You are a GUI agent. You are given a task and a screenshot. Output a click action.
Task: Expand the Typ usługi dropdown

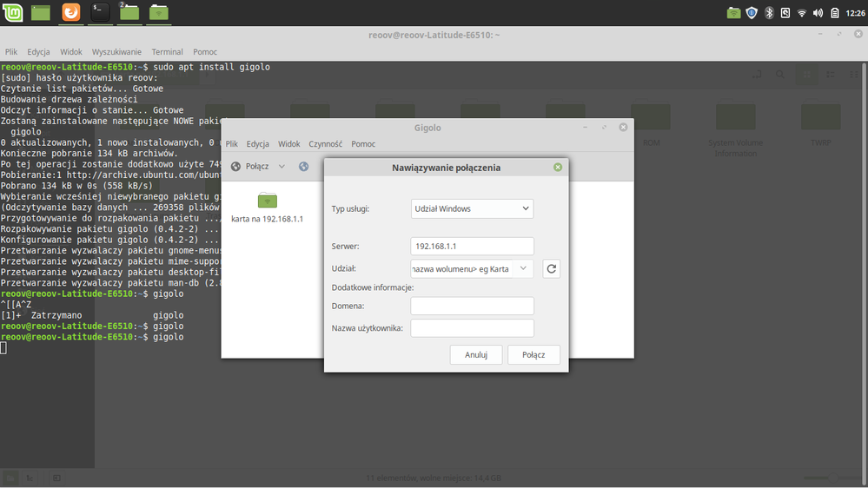click(472, 208)
